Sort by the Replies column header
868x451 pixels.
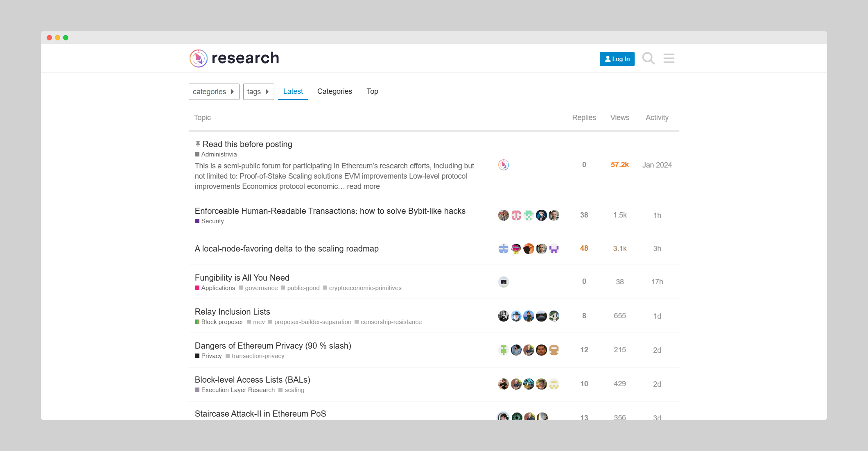pyautogui.click(x=584, y=118)
